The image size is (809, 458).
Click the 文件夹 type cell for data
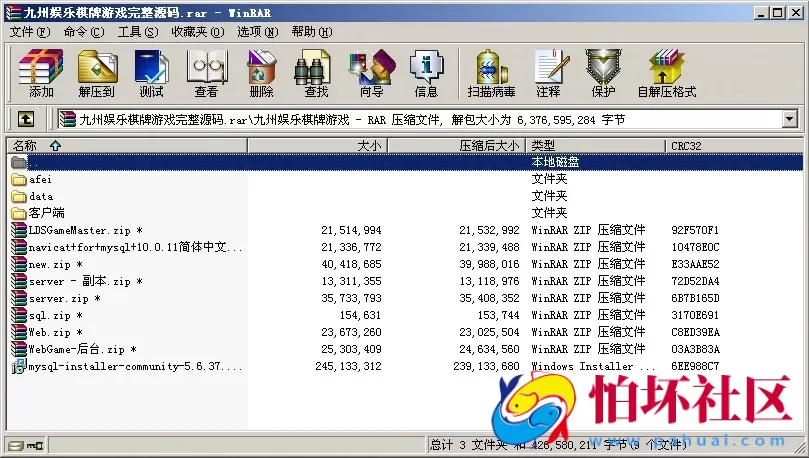click(549, 196)
